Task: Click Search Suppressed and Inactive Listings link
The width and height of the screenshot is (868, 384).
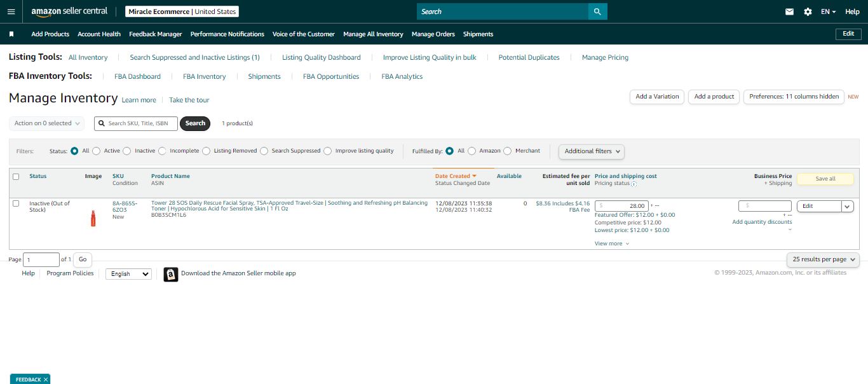Action: click(x=195, y=57)
